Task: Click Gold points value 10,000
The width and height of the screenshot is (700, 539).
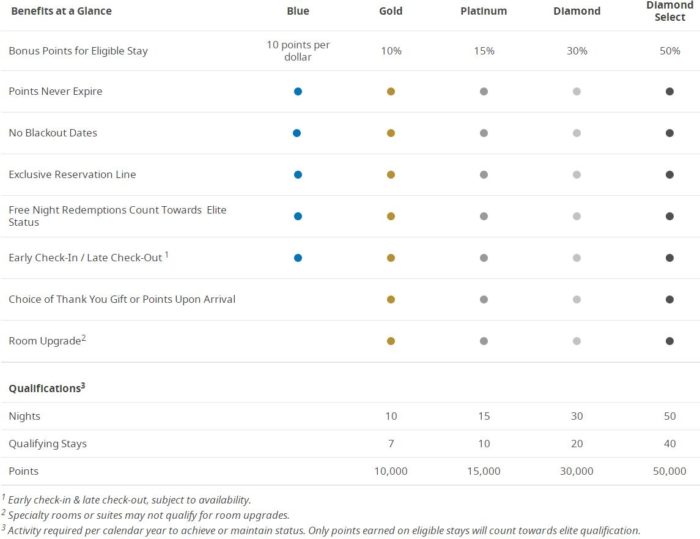Action: pyautogui.click(x=391, y=471)
